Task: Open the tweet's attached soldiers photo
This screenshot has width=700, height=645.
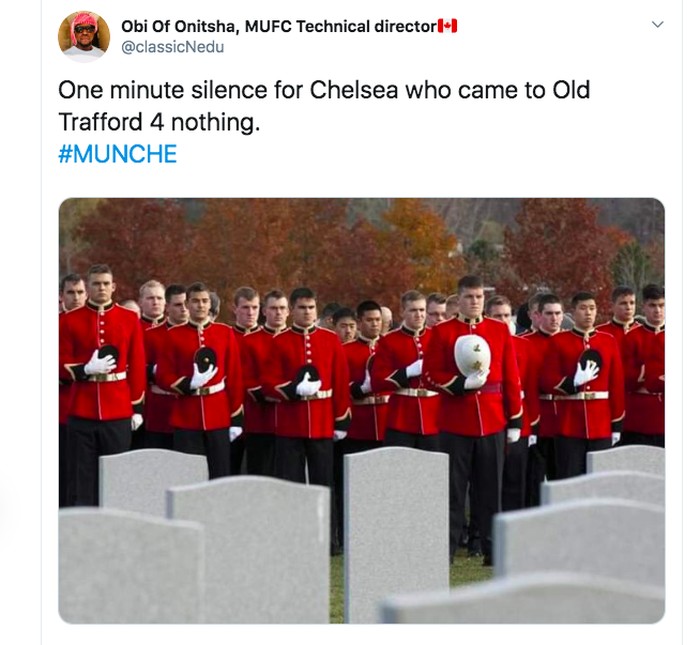Action: (x=362, y=411)
